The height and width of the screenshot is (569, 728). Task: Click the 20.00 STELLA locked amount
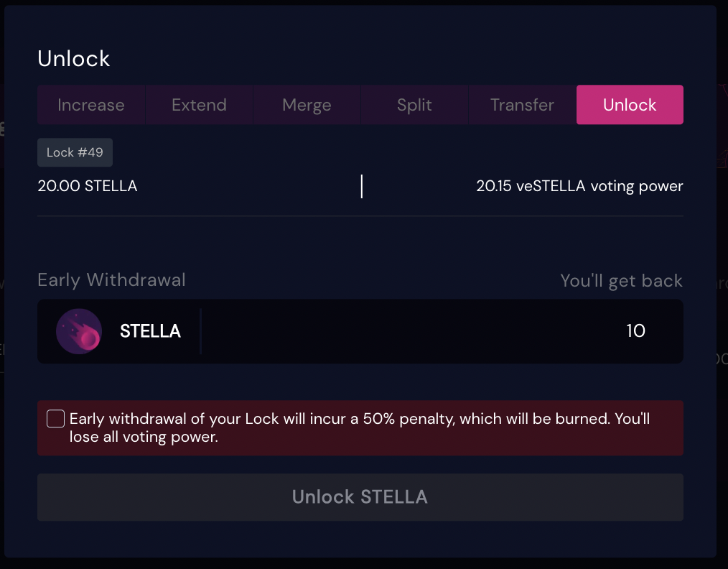click(88, 186)
